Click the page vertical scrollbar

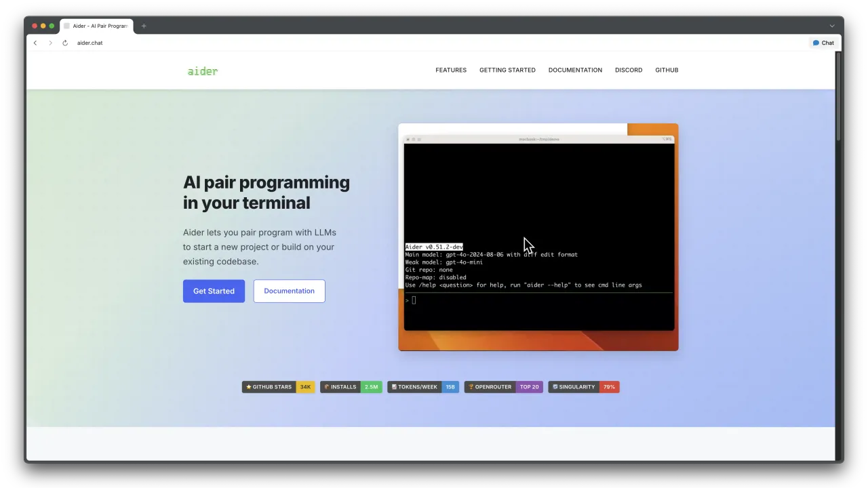click(838, 96)
